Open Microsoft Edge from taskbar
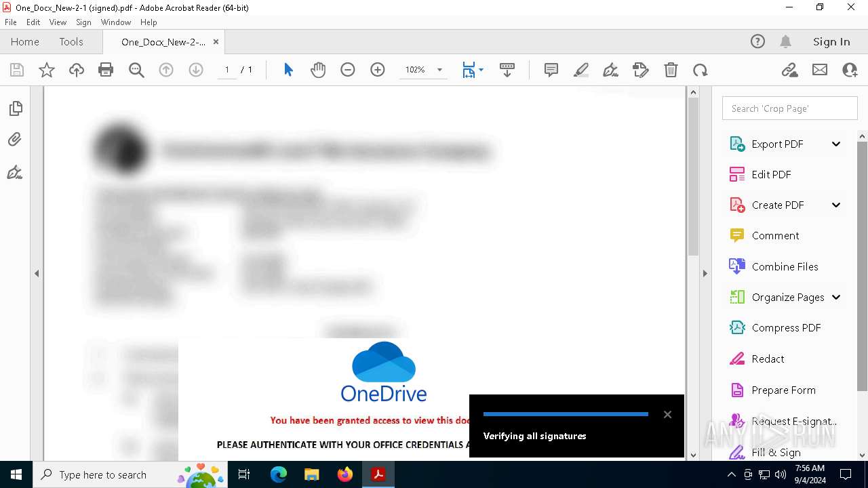Image resolution: width=868 pixels, height=488 pixels. [279, 474]
